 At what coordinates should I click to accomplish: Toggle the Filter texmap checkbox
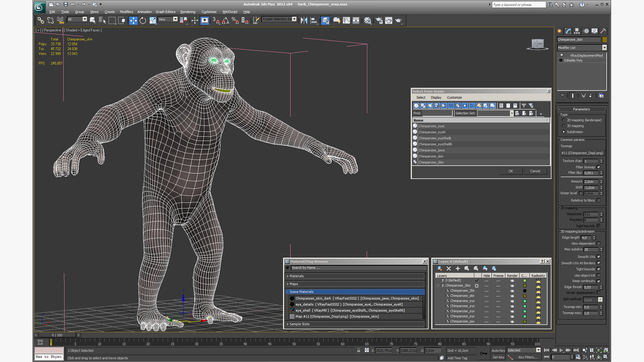click(x=599, y=167)
